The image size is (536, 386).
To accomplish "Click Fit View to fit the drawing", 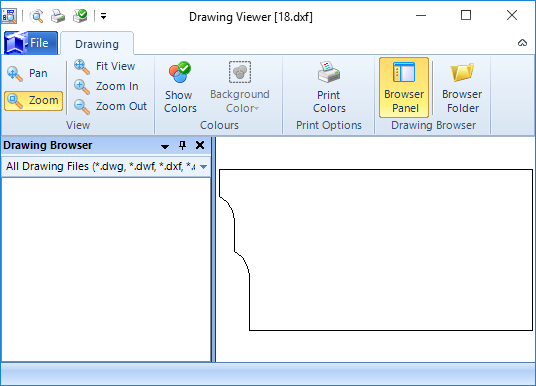I will click(105, 66).
